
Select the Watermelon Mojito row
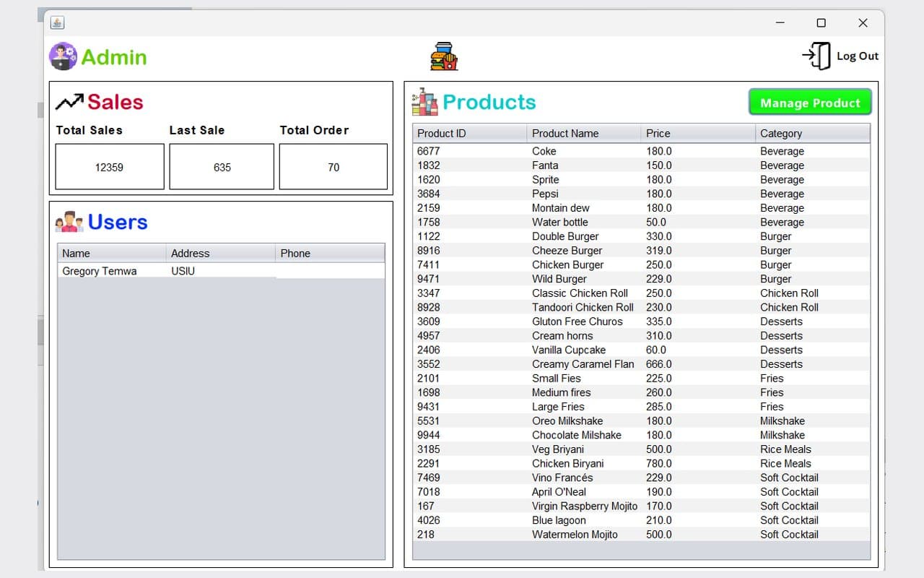point(642,535)
